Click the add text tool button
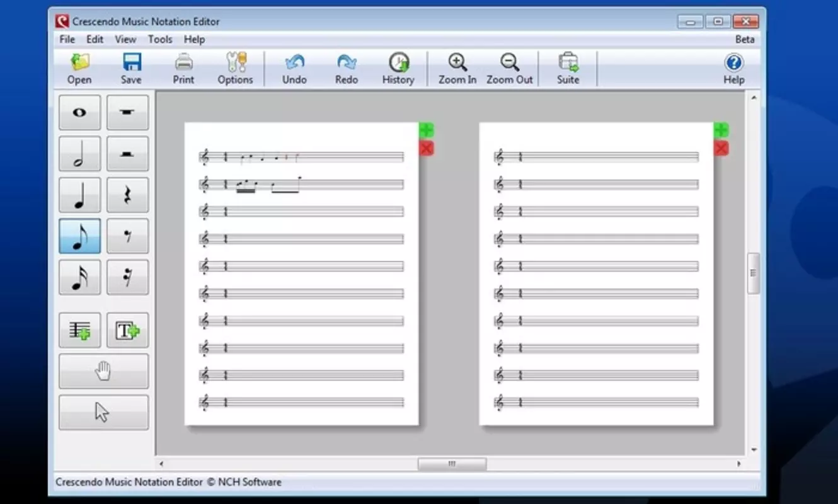 127,330
